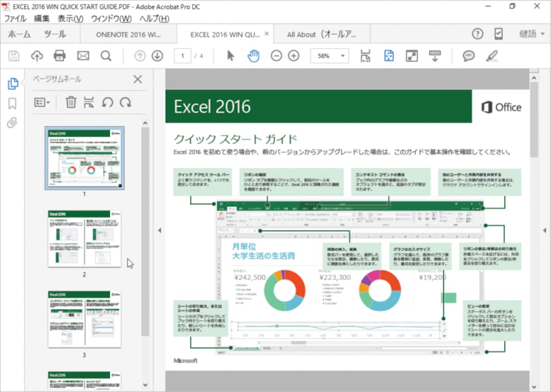The width and height of the screenshot is (551, 392).
Task: Open the thumbnail options dropdown
Action: pos(42,102)
